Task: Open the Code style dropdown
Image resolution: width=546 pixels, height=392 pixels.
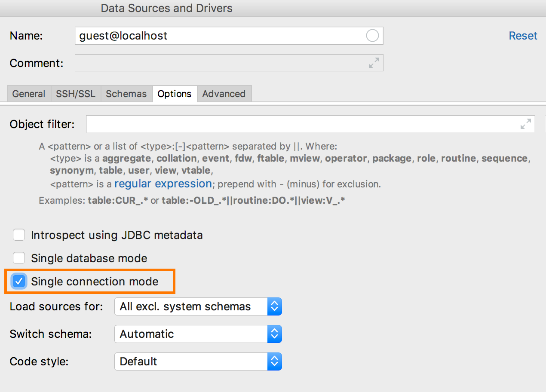Action: (198, 362)
